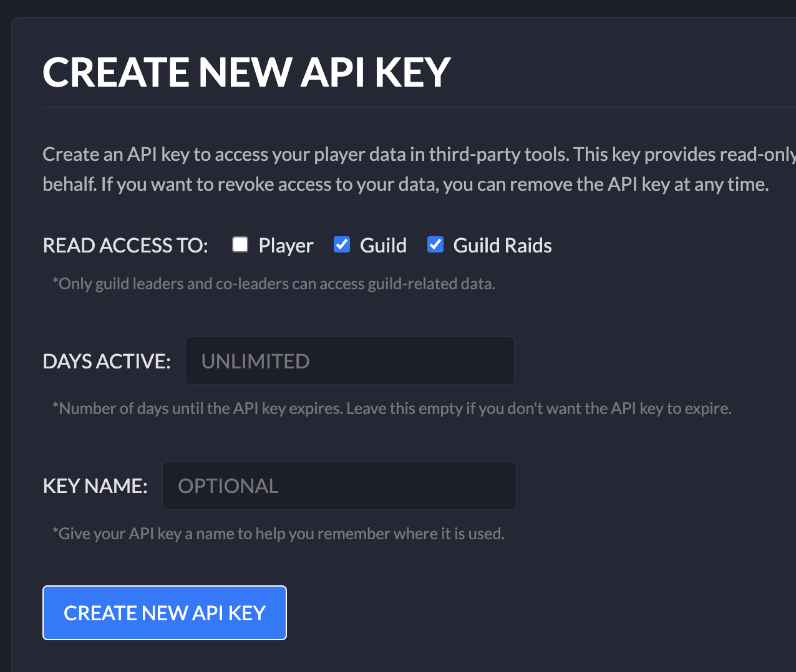Image resolution: width=796 pixels, height=672 pixels.
Task: Disable the Guild Raids checkbox
Action: [435, 244]
